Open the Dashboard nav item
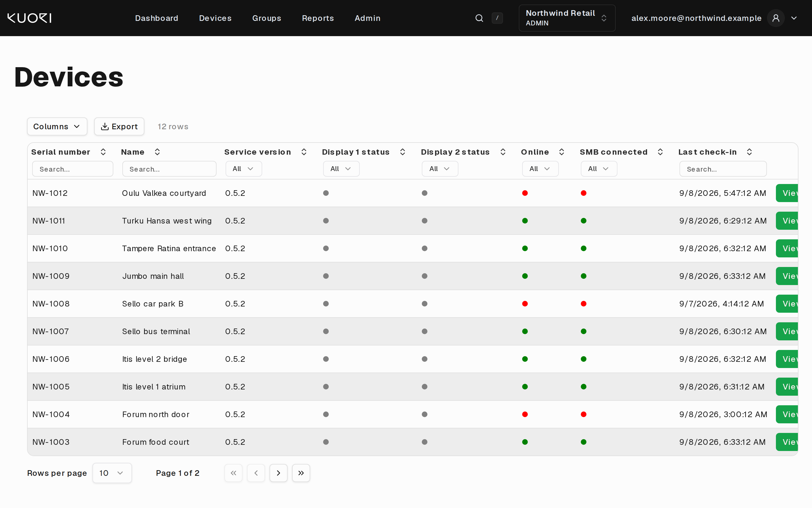 [x=157, y=18]
